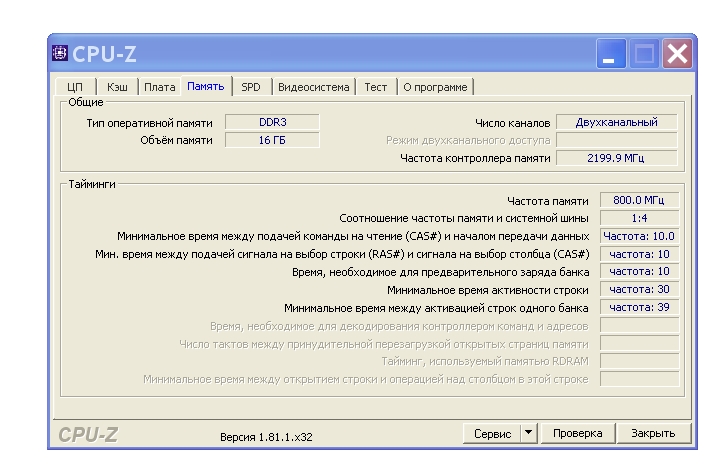Screen dimensions: 722x469
Task: Click the Закрыть button
Action: (x=653, y=434)
